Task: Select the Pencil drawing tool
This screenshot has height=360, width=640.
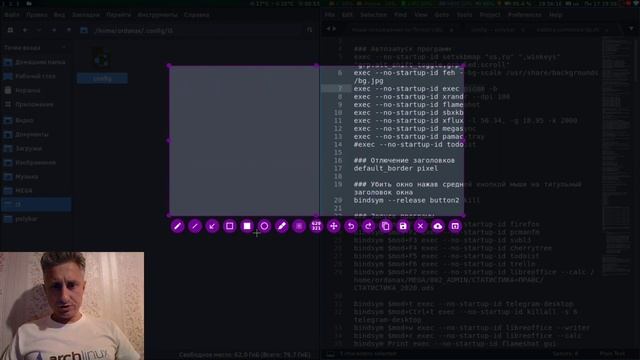Action: 178,226
